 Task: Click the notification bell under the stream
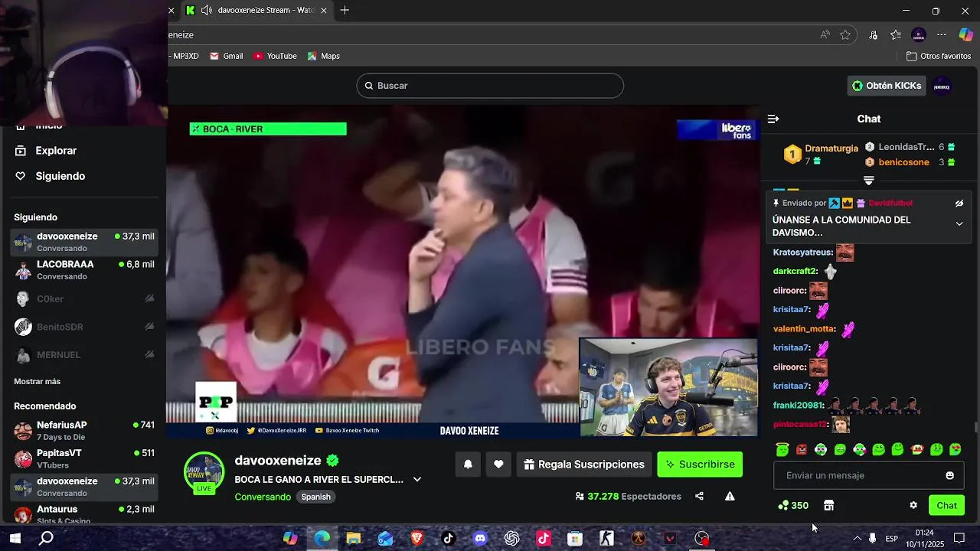(x=468, y=465)
